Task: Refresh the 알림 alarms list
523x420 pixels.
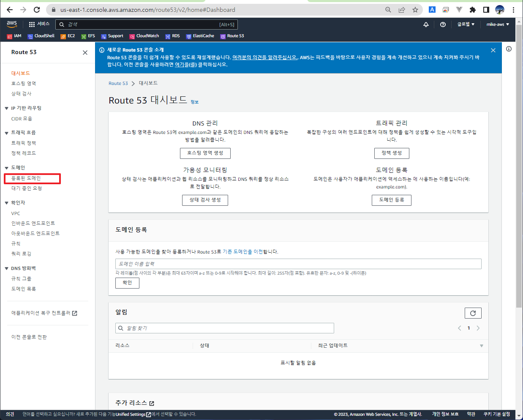Action: click(x=473, y=313)
